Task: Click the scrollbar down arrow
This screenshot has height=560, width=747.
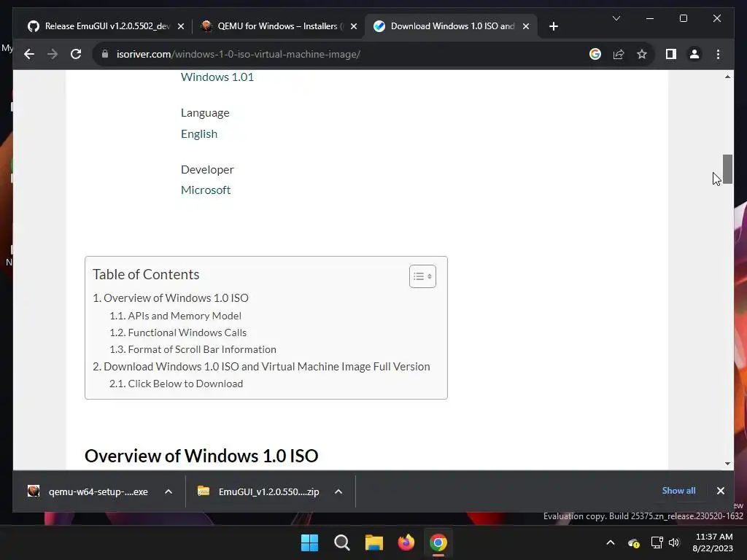Action: tap(727, 463)
